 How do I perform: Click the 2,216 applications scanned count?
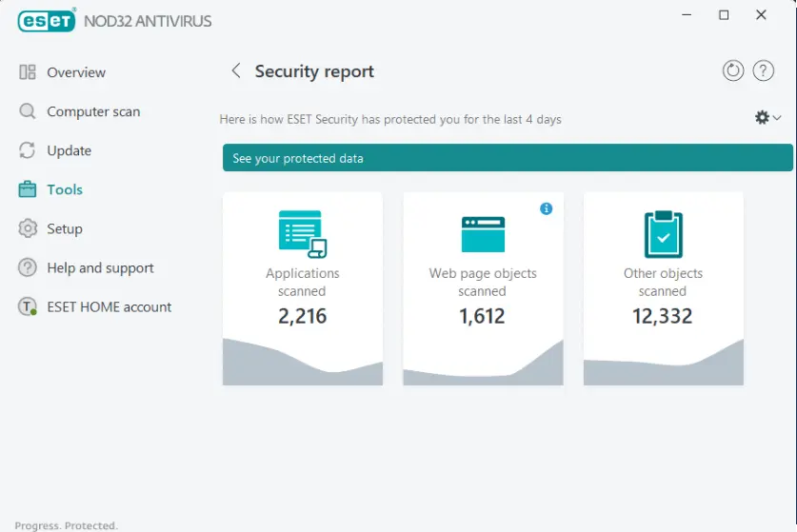[302, 316]
